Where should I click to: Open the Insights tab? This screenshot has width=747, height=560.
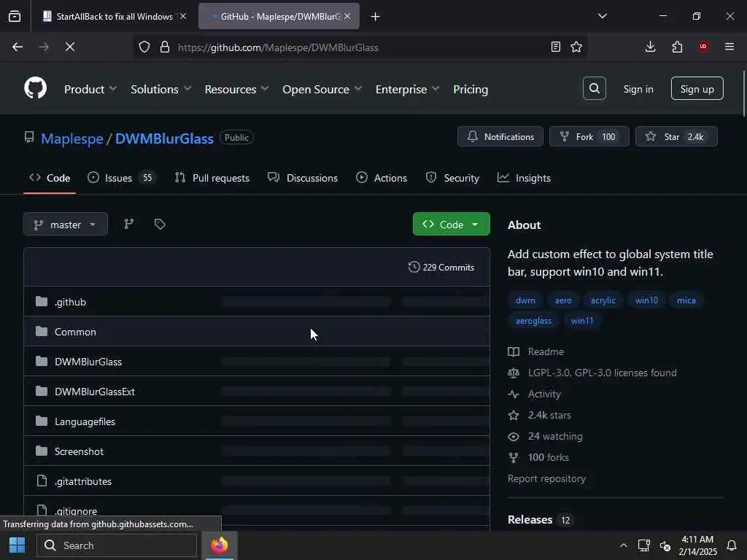coord(524,178)
